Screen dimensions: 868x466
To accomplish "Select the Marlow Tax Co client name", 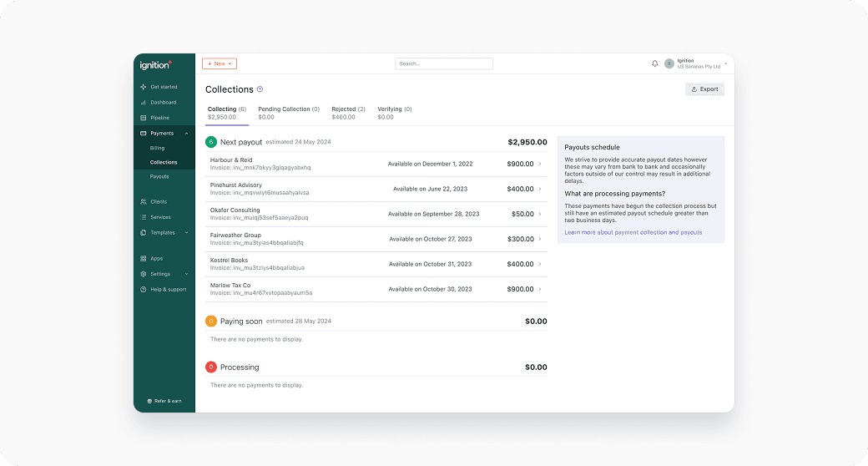I will tap(230, 286).
